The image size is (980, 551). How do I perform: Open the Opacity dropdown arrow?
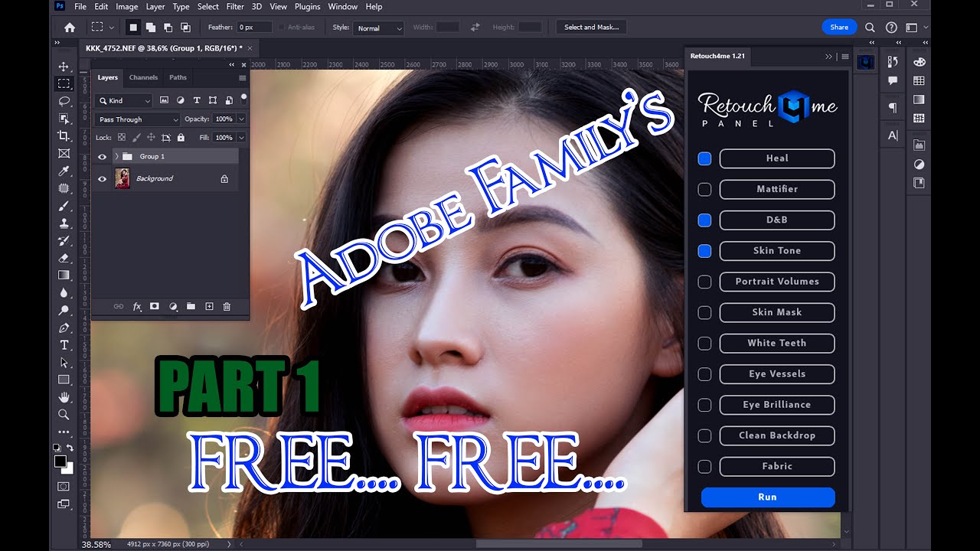(x=241, y=119)
